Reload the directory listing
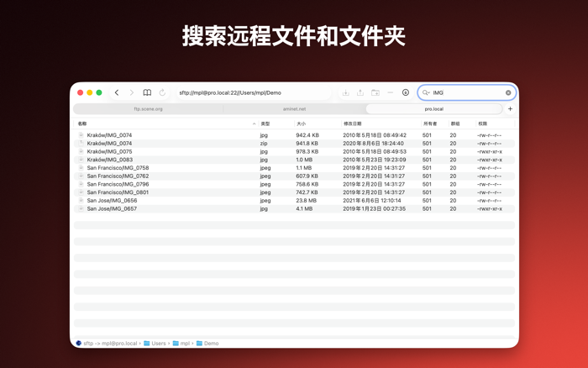Image resolution: width=588 pixels, height=368 pixels. pos(162,92)
